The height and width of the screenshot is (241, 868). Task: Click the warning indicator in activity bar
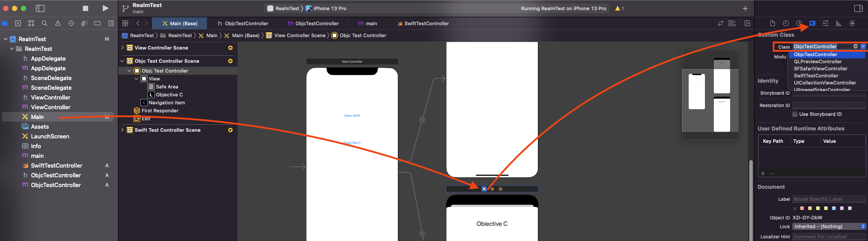(619, 8)
